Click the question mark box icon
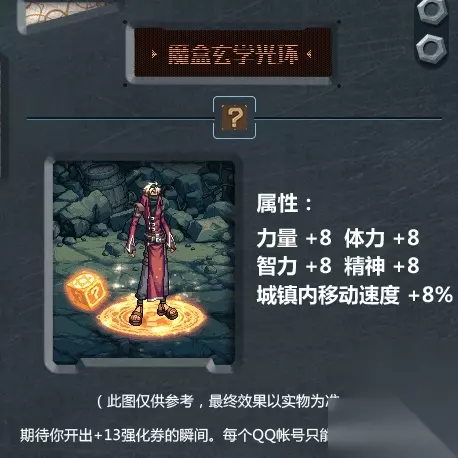 click(x=235, y=117)
